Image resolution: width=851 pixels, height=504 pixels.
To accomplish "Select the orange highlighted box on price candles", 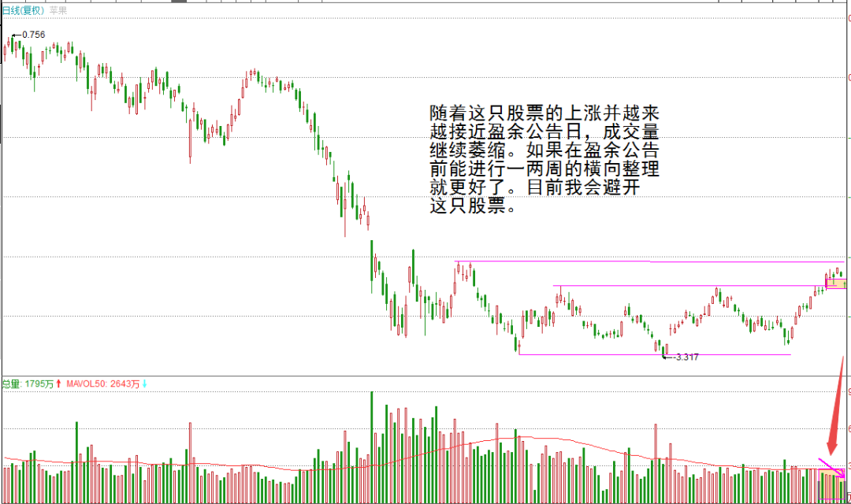I will [x=835, y=283].
